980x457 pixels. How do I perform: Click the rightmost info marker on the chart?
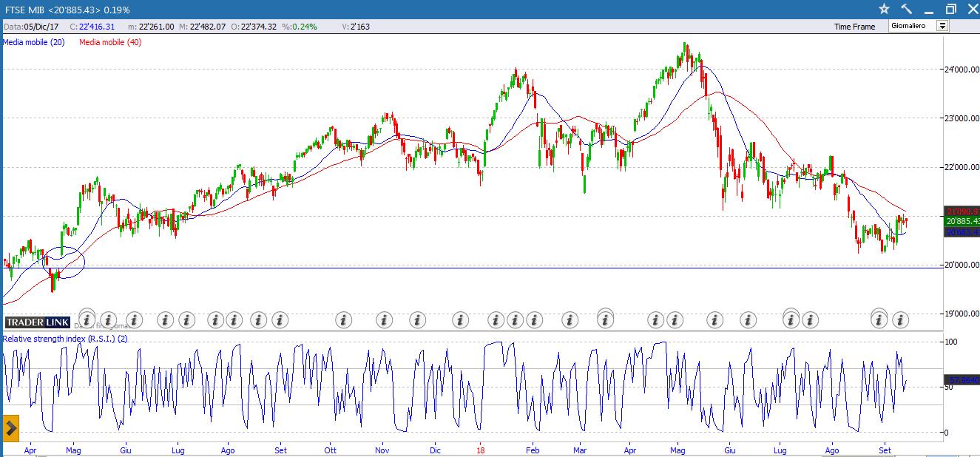click(x=899, y=320)
